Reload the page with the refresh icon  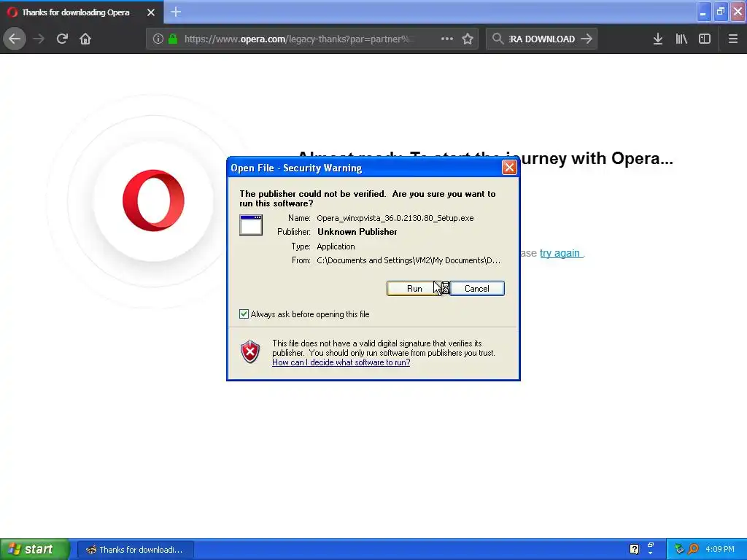[62, 39]
